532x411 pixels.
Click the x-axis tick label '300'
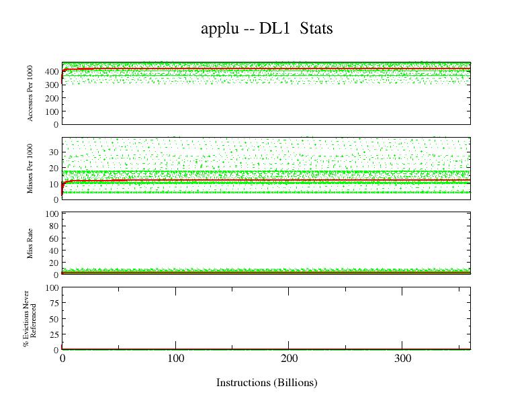click(402, 359)
